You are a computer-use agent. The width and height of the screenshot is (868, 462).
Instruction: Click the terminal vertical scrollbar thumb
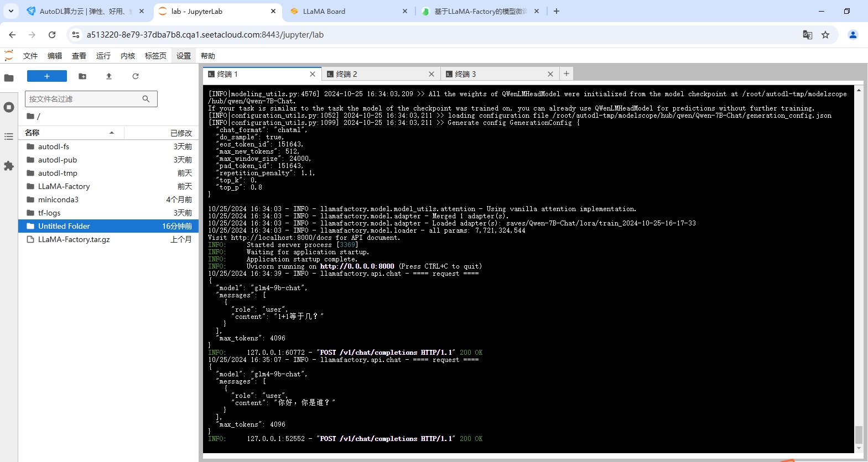859,434
